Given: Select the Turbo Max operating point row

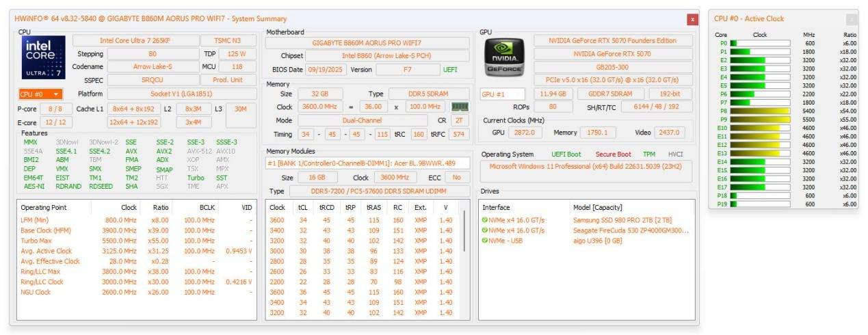Looking at the screenshot, I should pyautogui.click(x=137, y=241).
